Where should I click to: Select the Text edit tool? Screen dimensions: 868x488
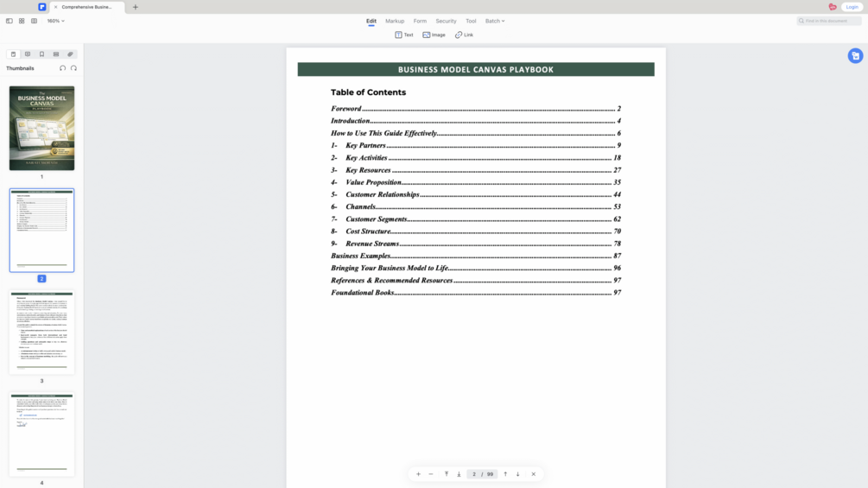[404, 35]
